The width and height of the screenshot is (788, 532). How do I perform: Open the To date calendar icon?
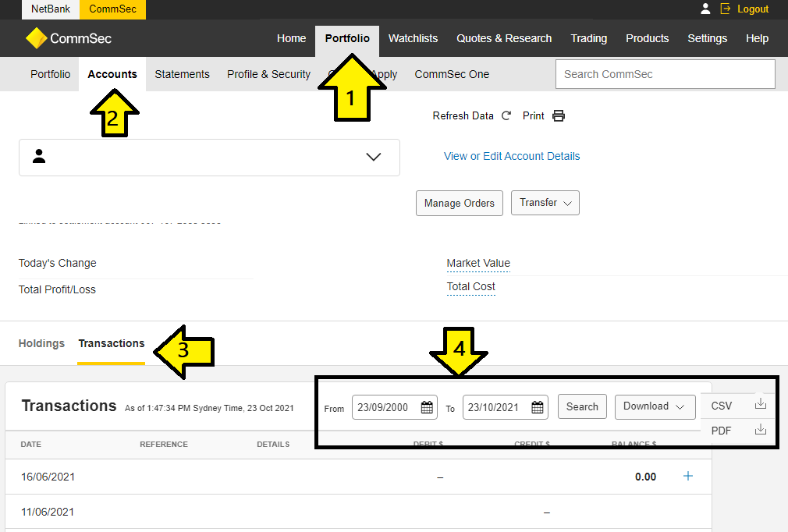coord(538,407)
